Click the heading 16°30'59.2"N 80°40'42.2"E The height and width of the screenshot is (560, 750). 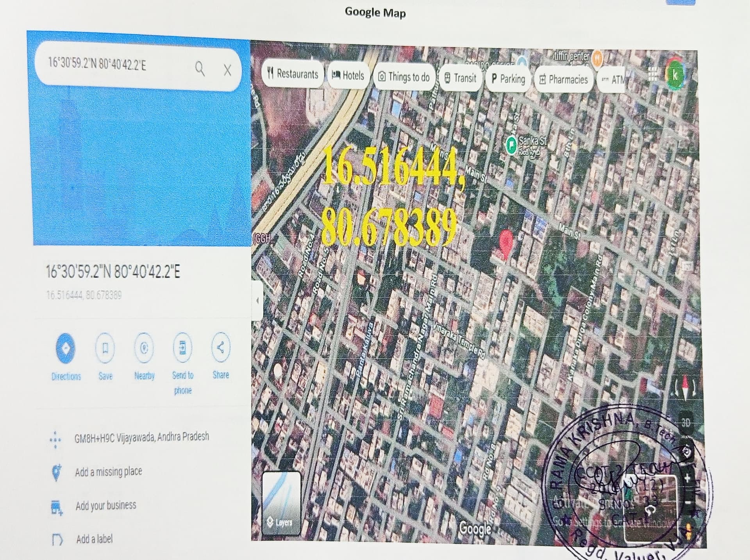point(113,272)
